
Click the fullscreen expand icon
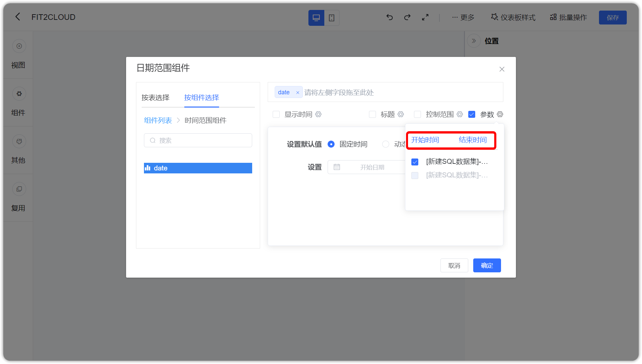(x=425, y=17)
